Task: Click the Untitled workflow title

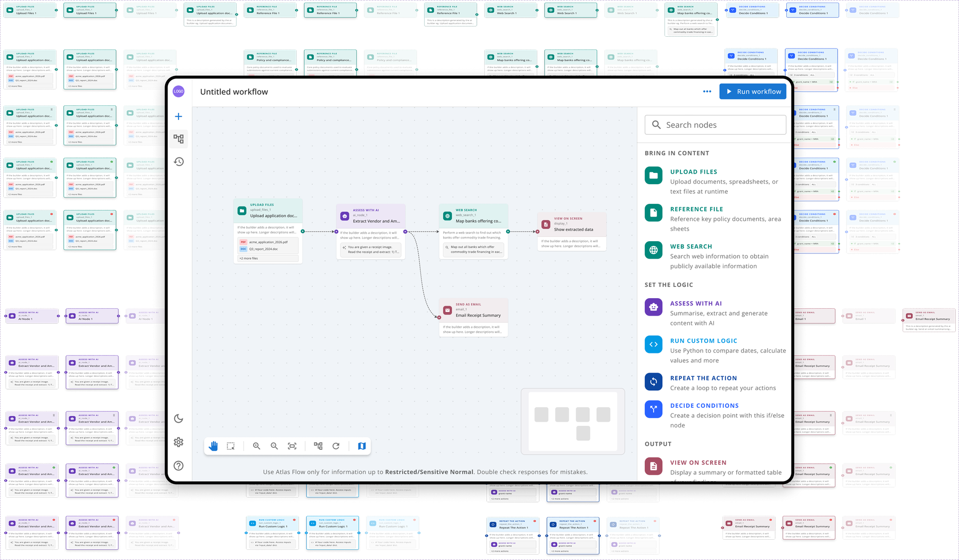Action: (234, 92)
